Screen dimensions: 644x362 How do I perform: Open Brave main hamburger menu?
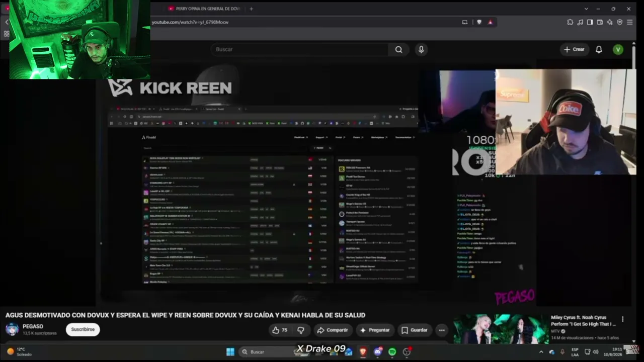pos(630,22)
